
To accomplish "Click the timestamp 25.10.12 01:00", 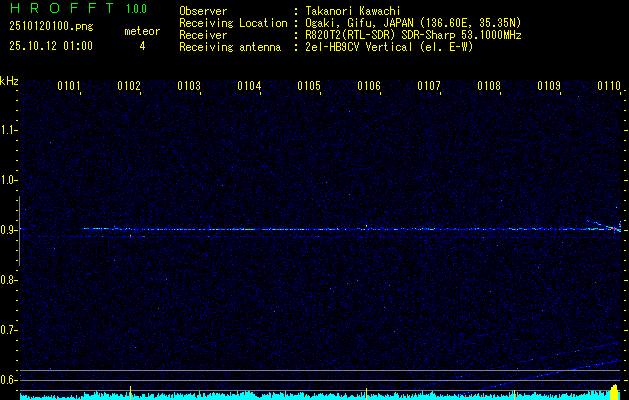I will tap(51, 46).
